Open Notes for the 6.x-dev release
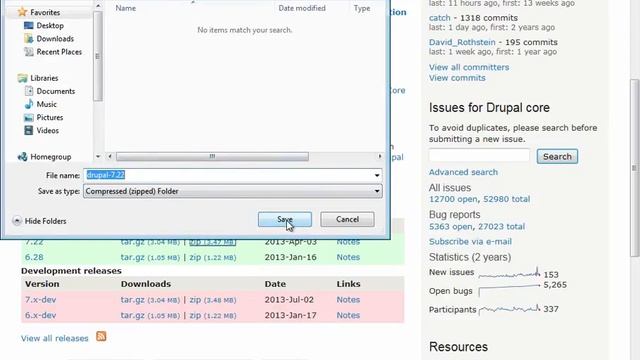This screenshot has width=640, height=360. 348,315
